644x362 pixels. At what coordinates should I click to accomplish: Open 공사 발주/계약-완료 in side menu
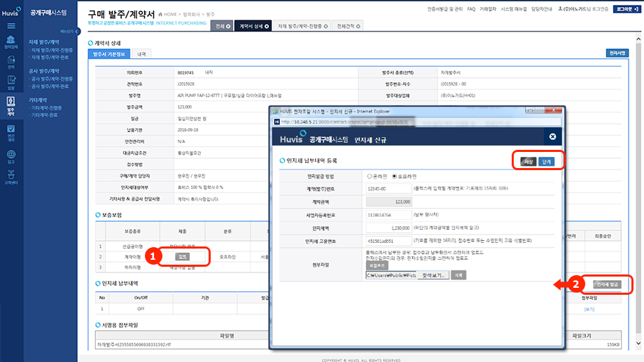coord(50,86)
